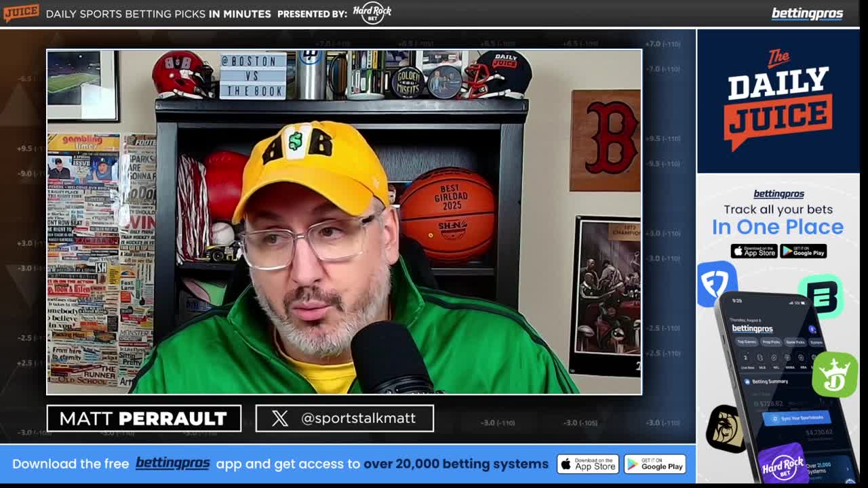Click the green B sportsbook icon
Viewport: 868px width, 488px height.
click(x=822, y=297)
